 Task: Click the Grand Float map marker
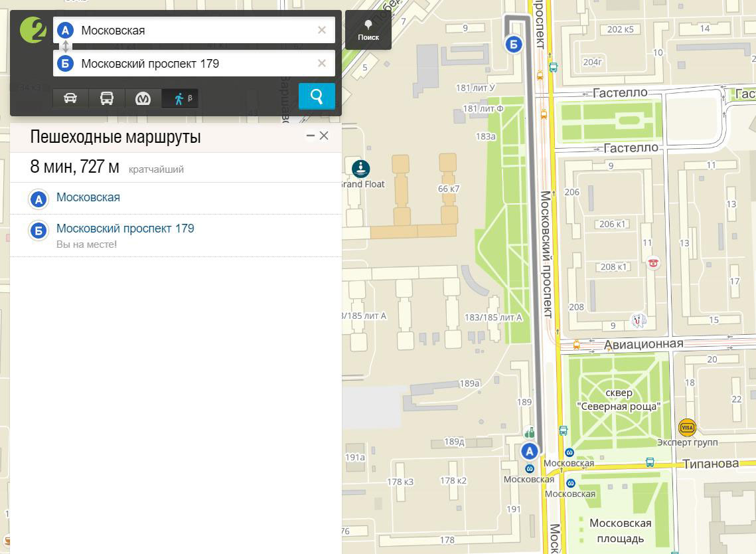point(360,169)
